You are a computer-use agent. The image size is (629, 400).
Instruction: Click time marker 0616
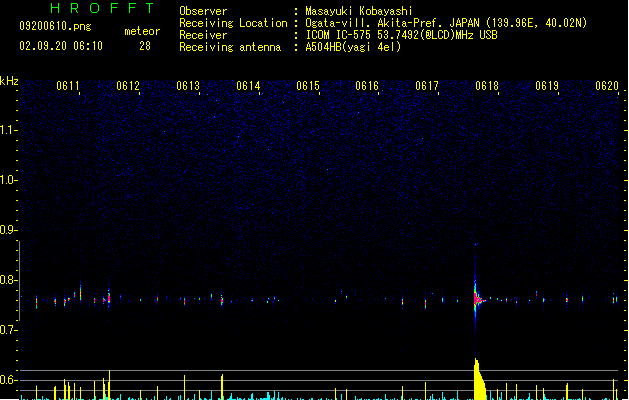pos(367,86)
